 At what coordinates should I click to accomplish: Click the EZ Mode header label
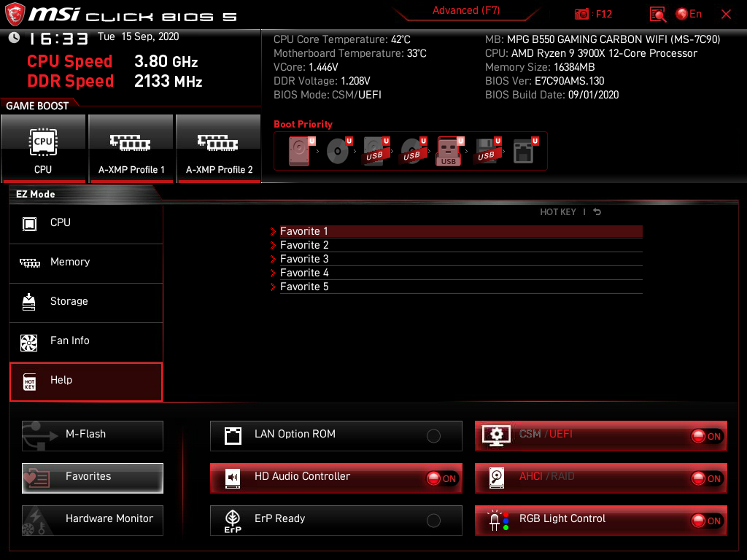(36, 194)
